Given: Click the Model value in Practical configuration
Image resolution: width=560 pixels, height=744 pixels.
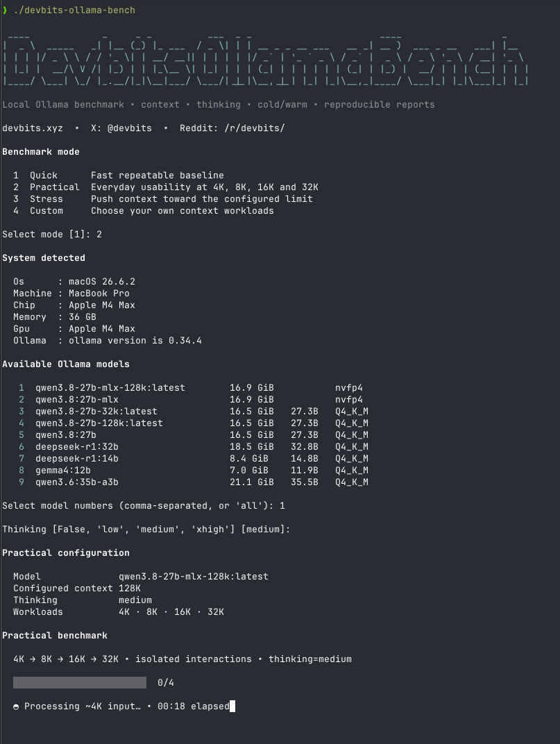Looking at the screenshot, I should coord(194,577).
